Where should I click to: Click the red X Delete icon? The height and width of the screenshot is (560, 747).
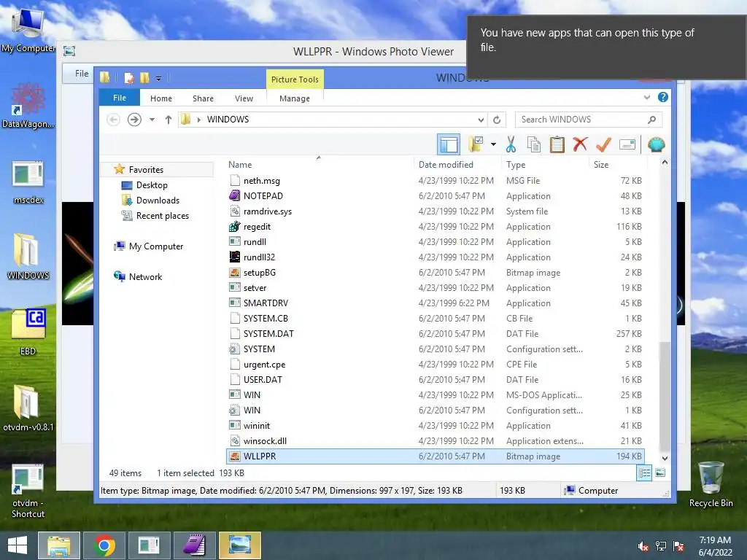point(580,144)
